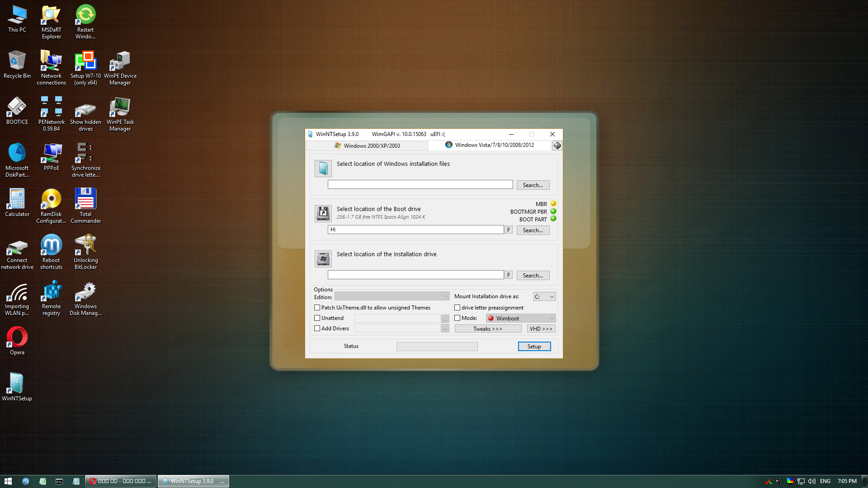Toggle Patch UxTheme.dll checkbox

click(x=317, y=307)
